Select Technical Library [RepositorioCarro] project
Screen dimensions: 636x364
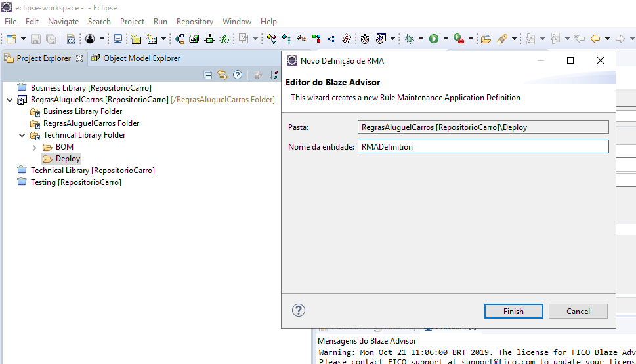pos(86,171)
